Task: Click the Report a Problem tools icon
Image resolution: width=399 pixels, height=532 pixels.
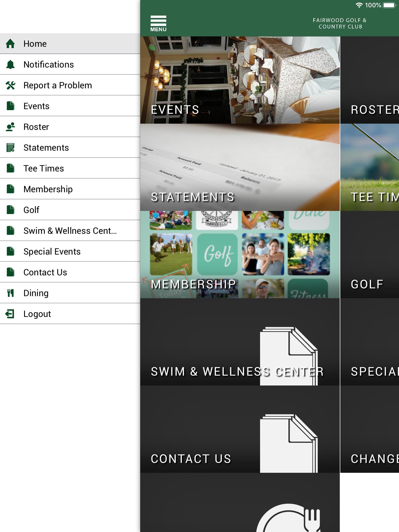Action: 10,85
